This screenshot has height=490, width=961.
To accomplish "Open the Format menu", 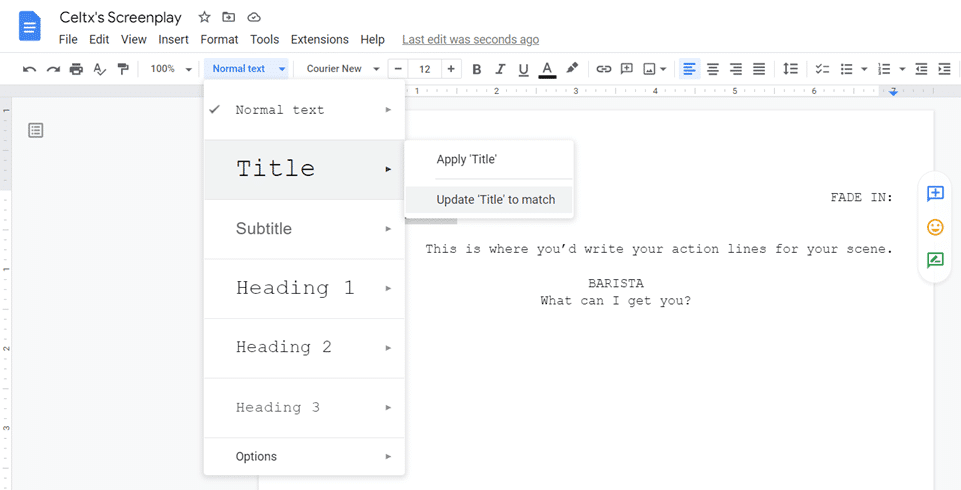I will click(219, 39).
